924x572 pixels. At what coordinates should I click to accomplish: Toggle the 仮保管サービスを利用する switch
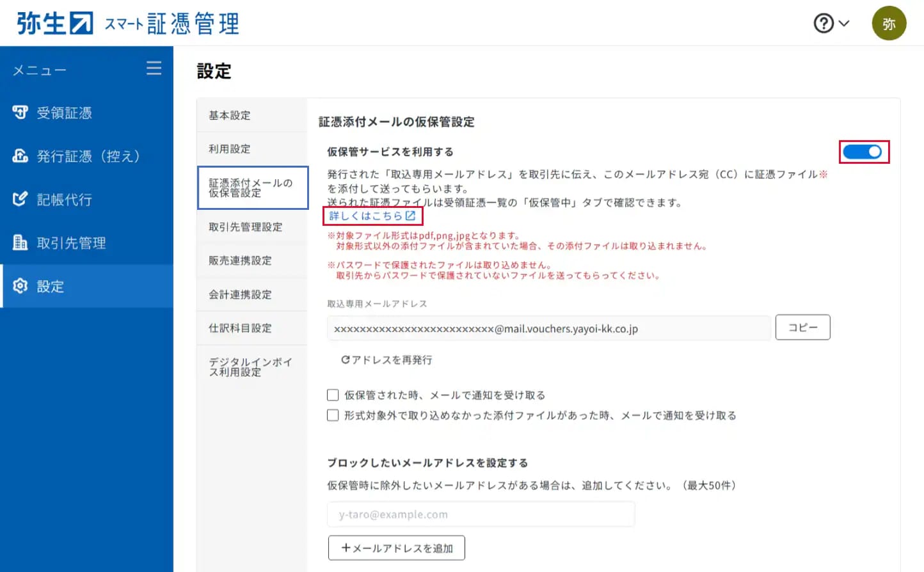[x=863, y=152]
